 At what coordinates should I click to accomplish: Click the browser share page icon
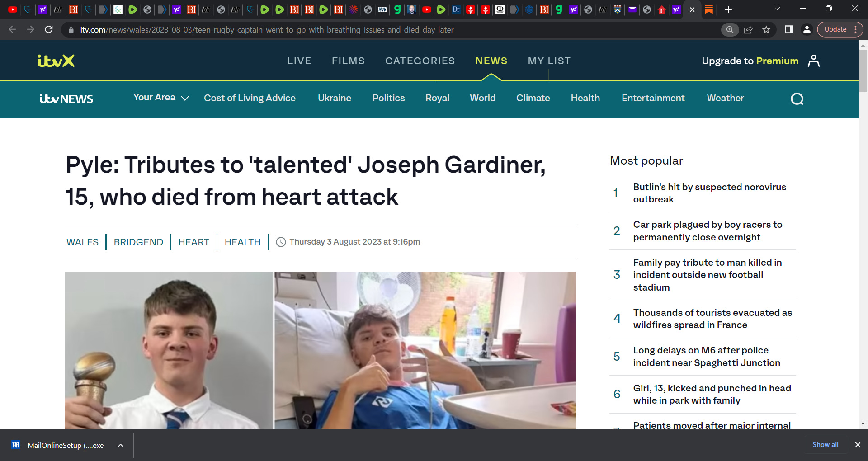[748, 30]
